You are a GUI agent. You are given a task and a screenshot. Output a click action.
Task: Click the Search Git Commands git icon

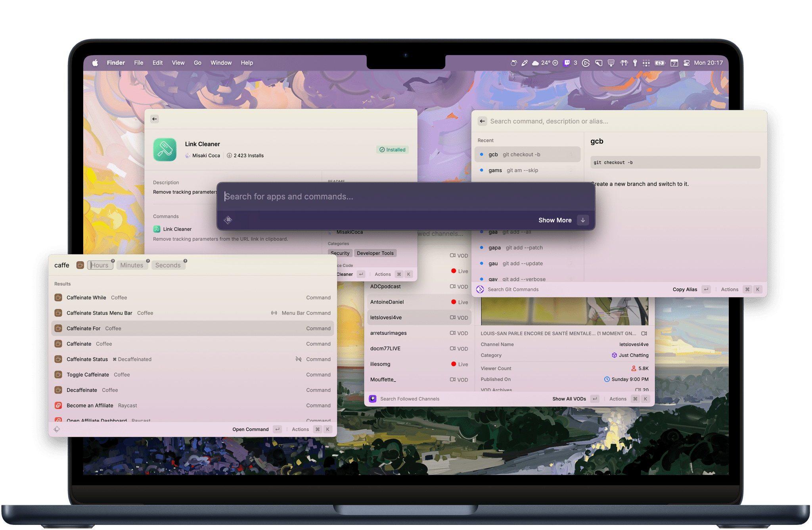[480, 289]
